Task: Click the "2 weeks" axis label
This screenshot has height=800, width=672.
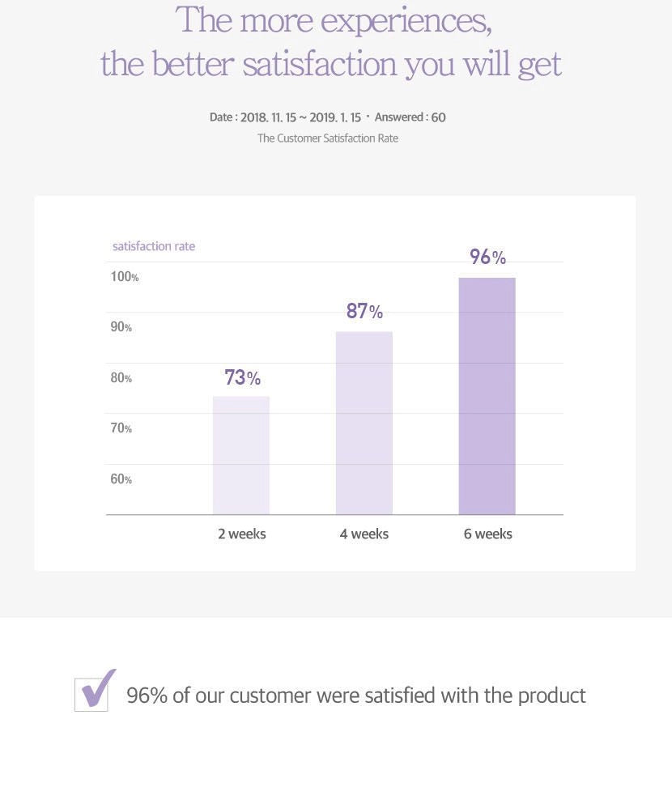Action: tap(241, 534)
